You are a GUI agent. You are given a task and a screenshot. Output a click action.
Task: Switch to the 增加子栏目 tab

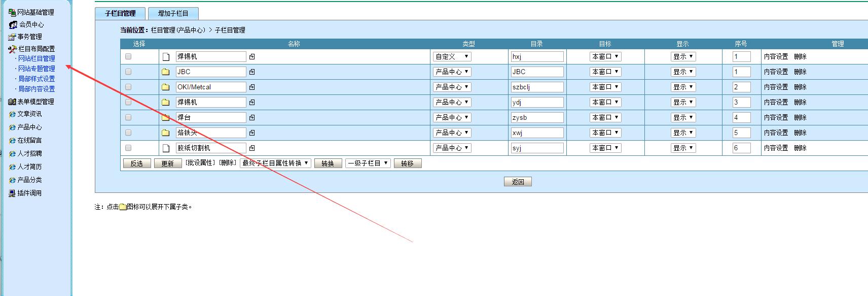(x=173, y=13)
